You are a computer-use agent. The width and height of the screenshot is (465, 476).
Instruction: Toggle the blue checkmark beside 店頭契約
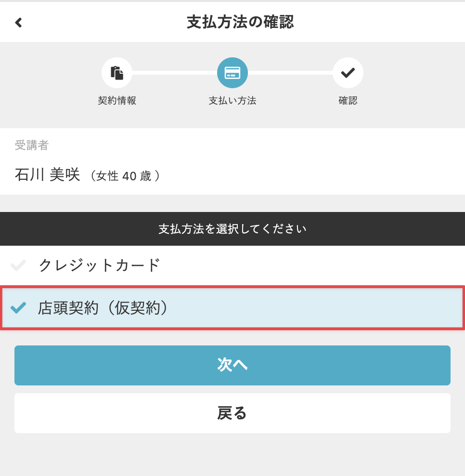pos(18,307)
